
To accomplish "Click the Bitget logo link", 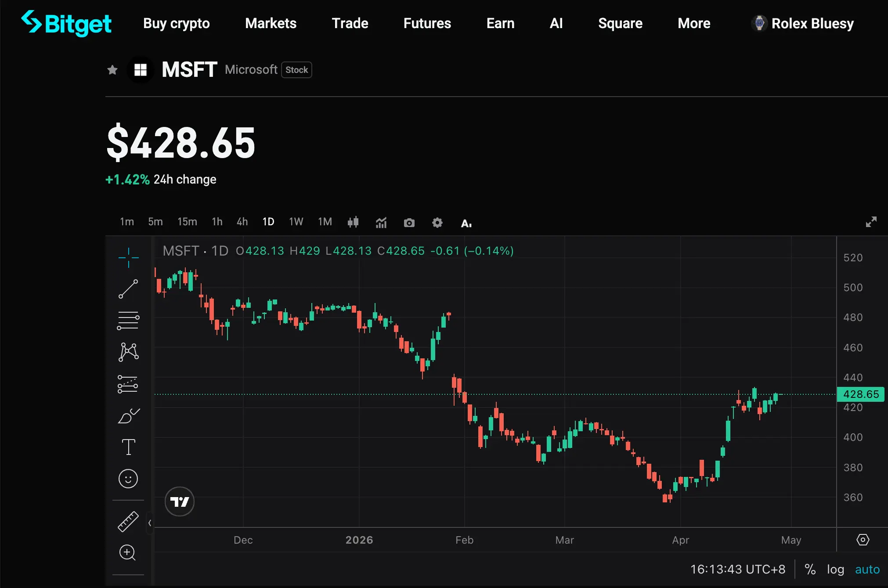I will click(66, 23).
